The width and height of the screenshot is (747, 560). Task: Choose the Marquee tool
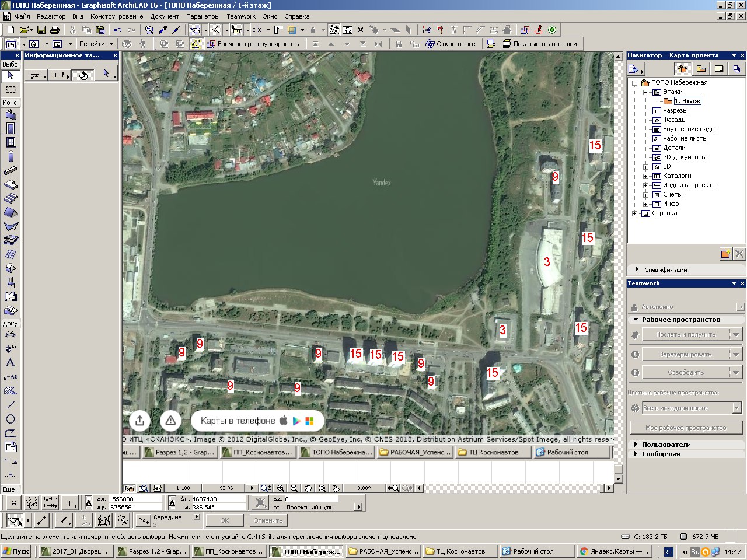[x=11, y=90]
